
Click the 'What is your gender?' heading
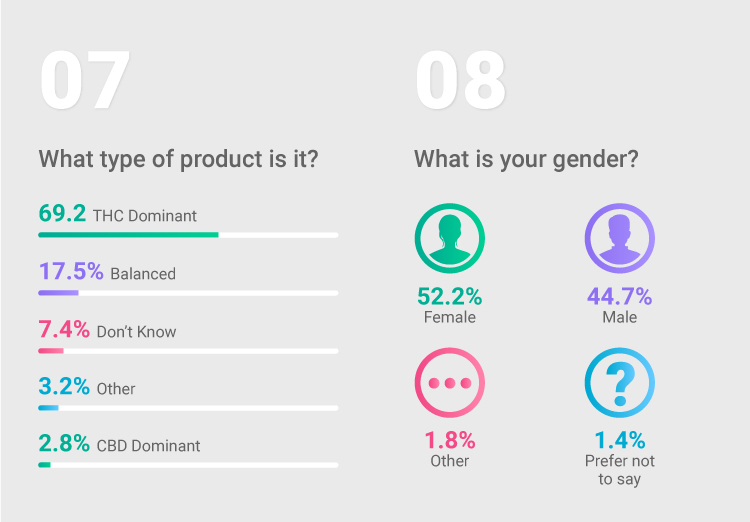point(526,159)
